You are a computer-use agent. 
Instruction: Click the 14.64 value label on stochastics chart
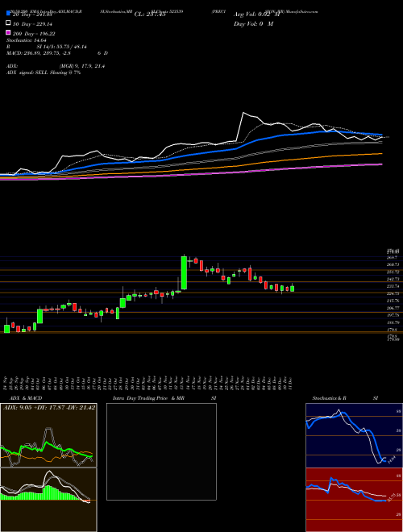click(x=391, y=459)
